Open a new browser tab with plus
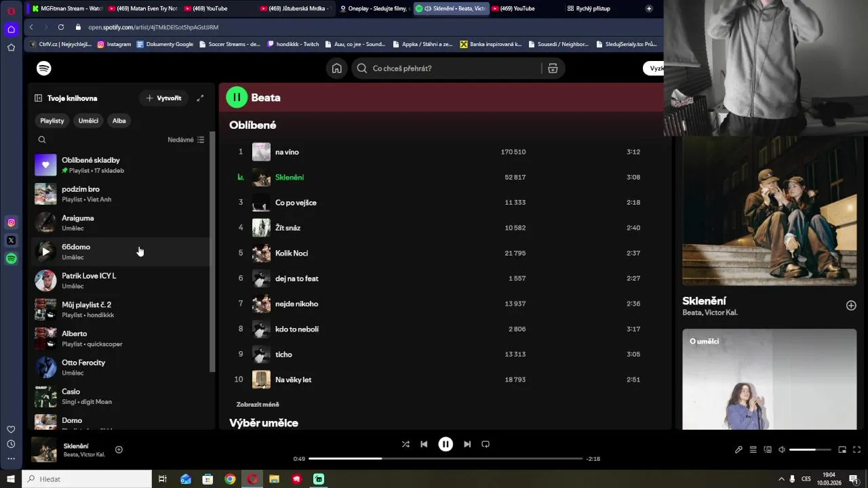The height and width of the screenshot is (488, 868). [649, 9]
